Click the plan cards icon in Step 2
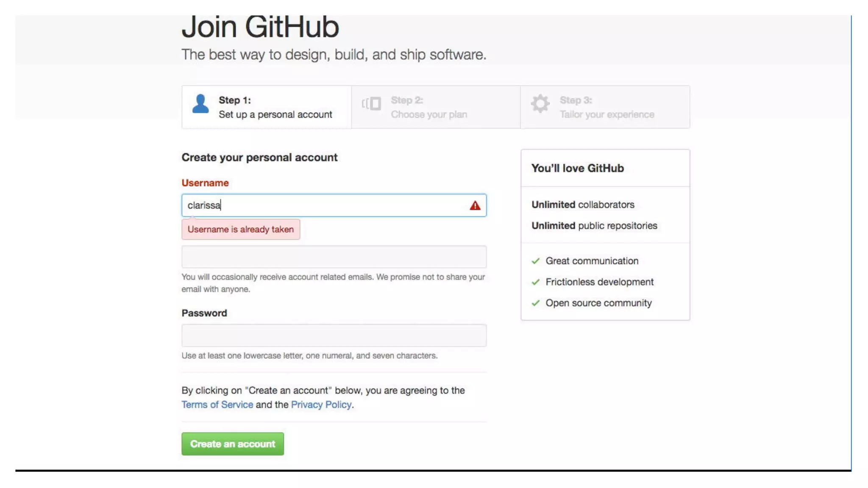868x488 pixels. coord(371,103)
